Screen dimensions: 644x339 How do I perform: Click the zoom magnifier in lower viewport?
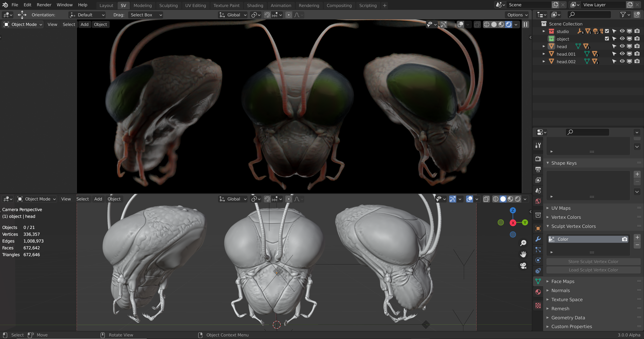pos(523,243)
